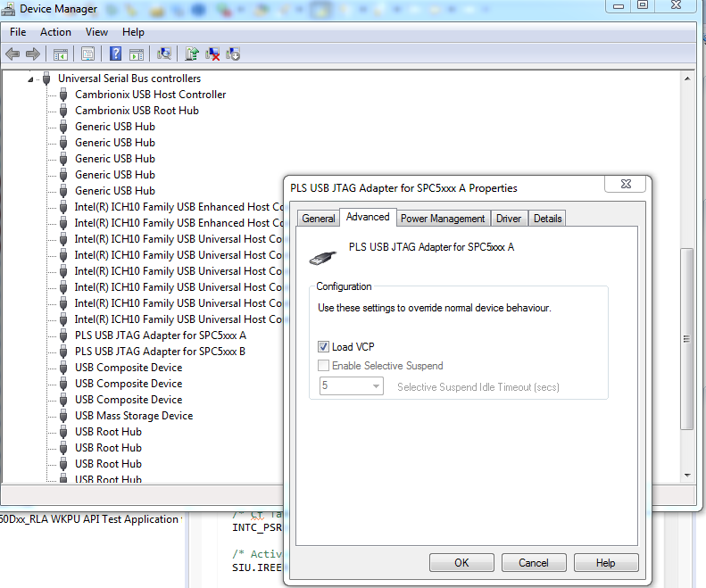Switch to the General tab

[319, 219]
